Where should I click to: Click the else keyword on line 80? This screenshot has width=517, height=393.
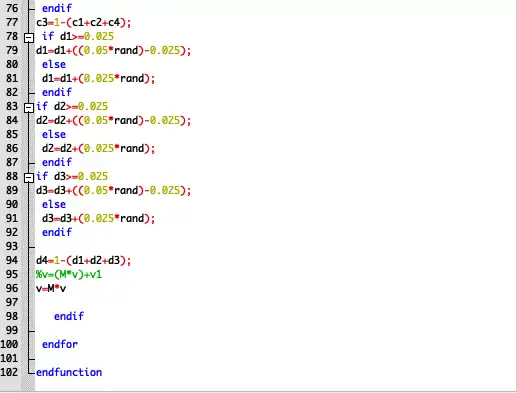point(54,64)
